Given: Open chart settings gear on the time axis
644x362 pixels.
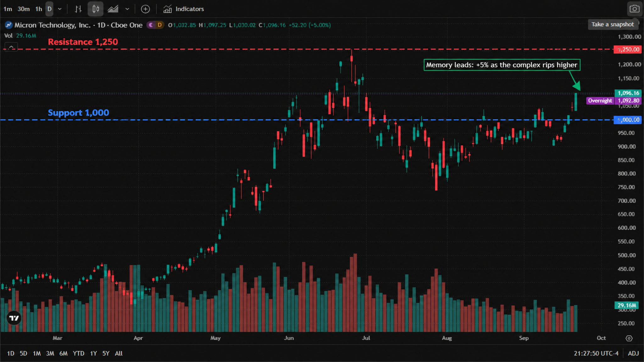Looking at the screenshot, I should pyautogui.click(x=629, y=338).
